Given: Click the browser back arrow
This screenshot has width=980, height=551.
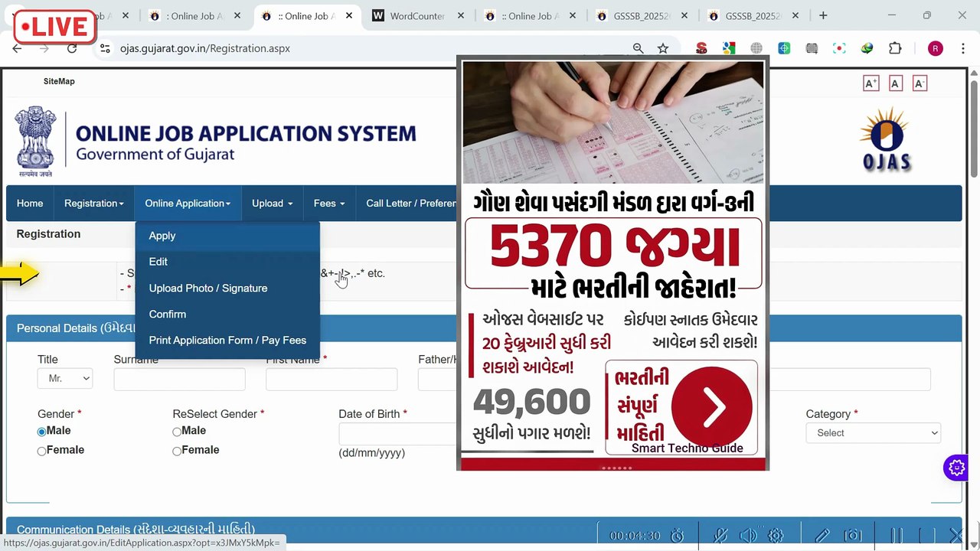Looking at the screenshot, I should (x=17, y=48).
